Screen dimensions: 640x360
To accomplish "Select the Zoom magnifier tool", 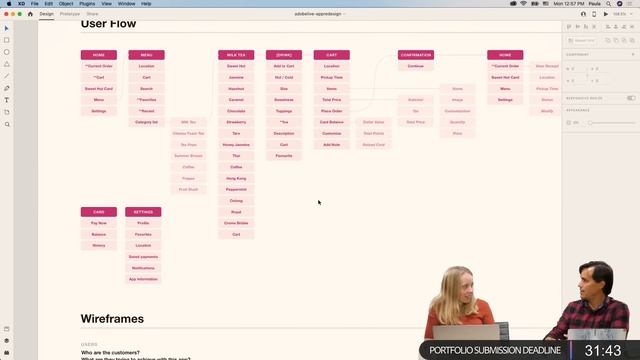I will pyautogui.click(x=7, y=124).
